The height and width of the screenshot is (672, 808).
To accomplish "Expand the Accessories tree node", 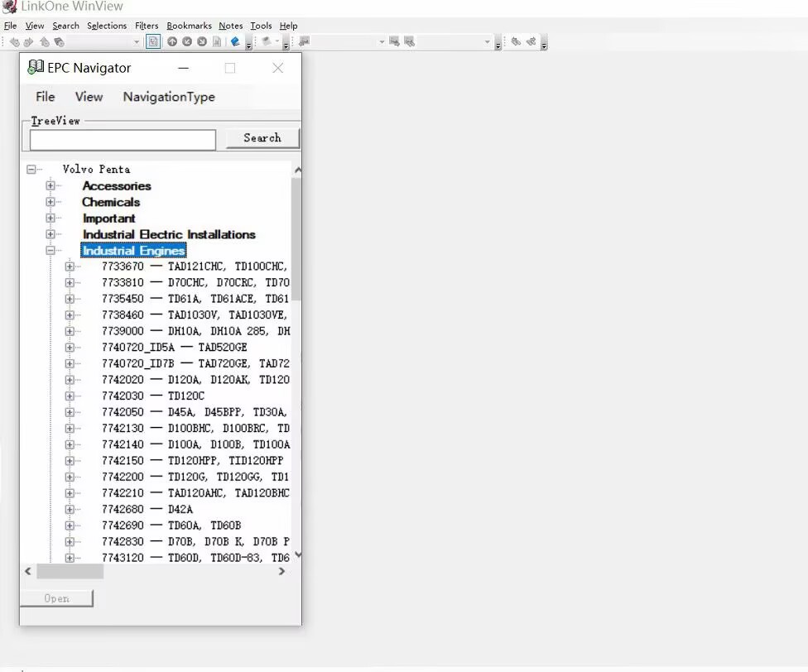I will [50, 186].
